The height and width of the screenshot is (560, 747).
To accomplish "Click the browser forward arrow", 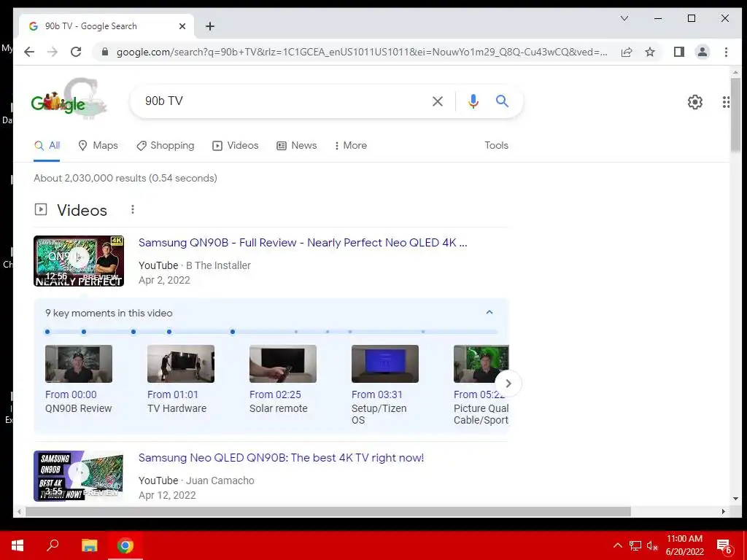I will [x=53, y=52].
